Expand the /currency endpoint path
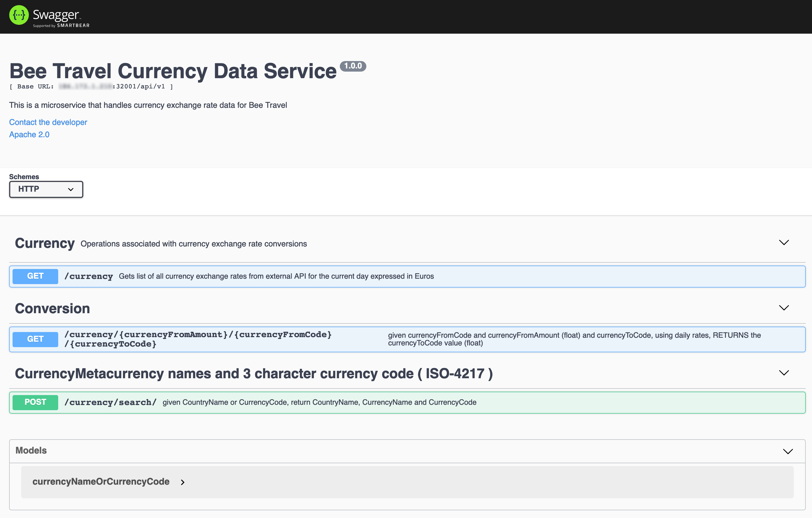Viewport: 812px width, 518px height. click(88, 276)
